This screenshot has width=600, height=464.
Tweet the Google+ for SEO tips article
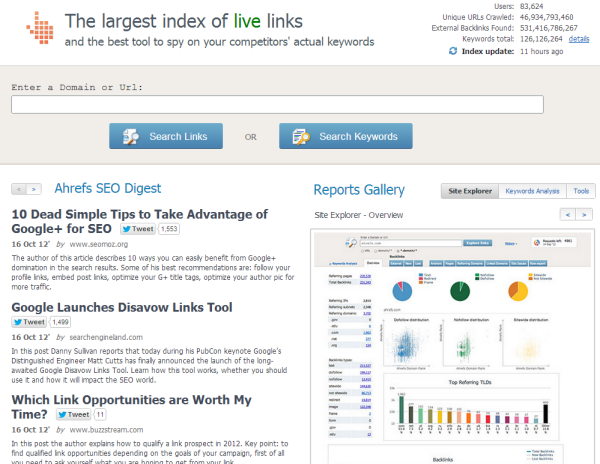pyautogui.click(x=138, y=229)
